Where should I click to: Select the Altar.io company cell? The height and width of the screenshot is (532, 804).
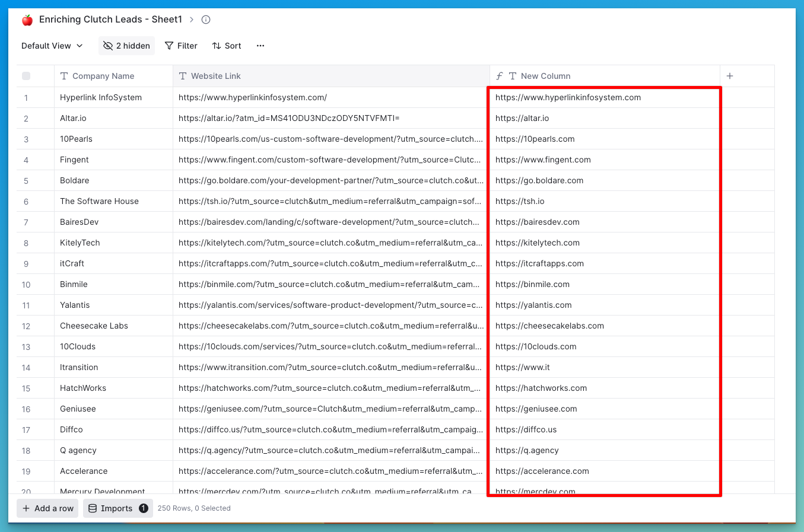tap(113, 118)
